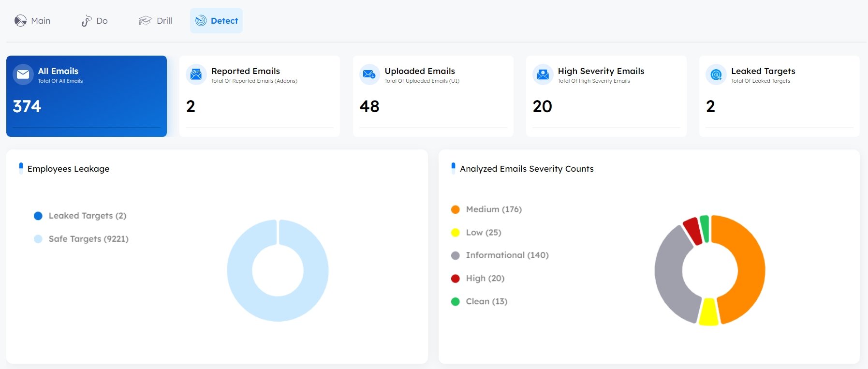This screenshot has height=369, width=868.
Task: Click the blue Leaked Targets legend dot
Action: [38, 216]
